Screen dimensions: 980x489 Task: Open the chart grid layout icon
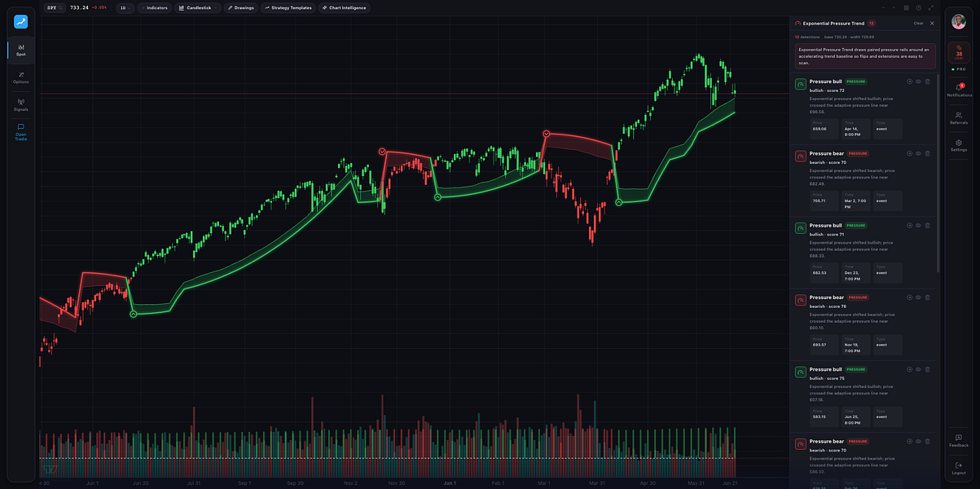tap(907, 7)
